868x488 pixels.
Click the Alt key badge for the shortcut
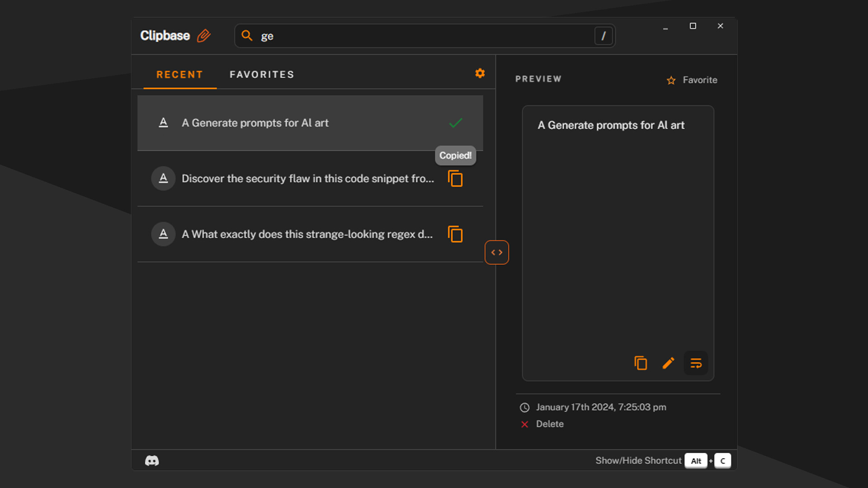click(696, 460)
